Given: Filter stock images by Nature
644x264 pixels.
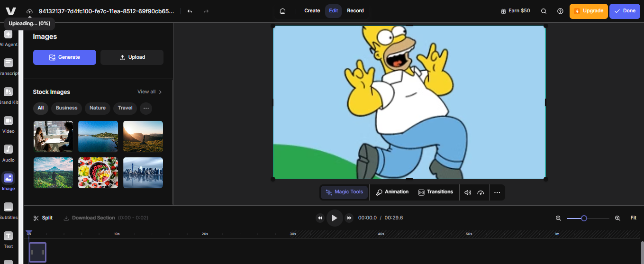Looking at the screenshot, I should 98,108.
